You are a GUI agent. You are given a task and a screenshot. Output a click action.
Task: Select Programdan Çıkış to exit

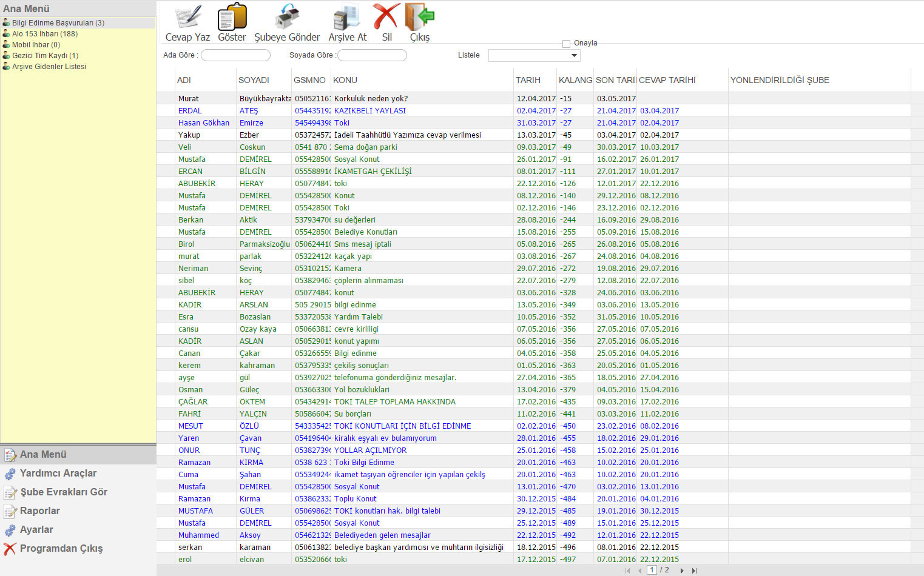[x=78, y=549]
